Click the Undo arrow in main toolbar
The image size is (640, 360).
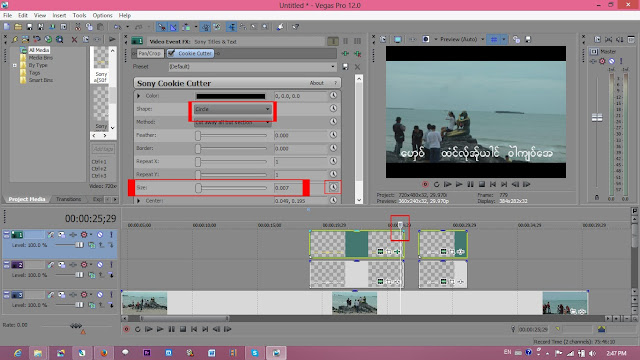click(118, 27)
